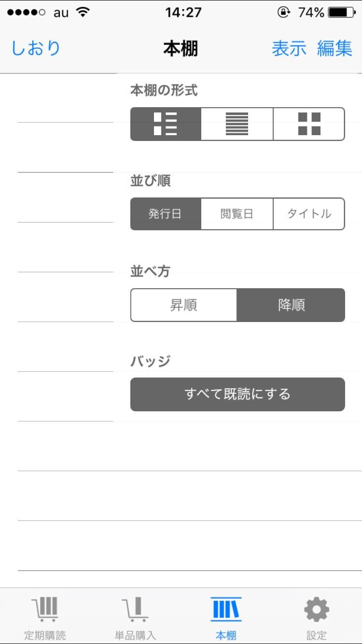
Task: Tap the 本棚 navigation title
Action: [181, 49]
